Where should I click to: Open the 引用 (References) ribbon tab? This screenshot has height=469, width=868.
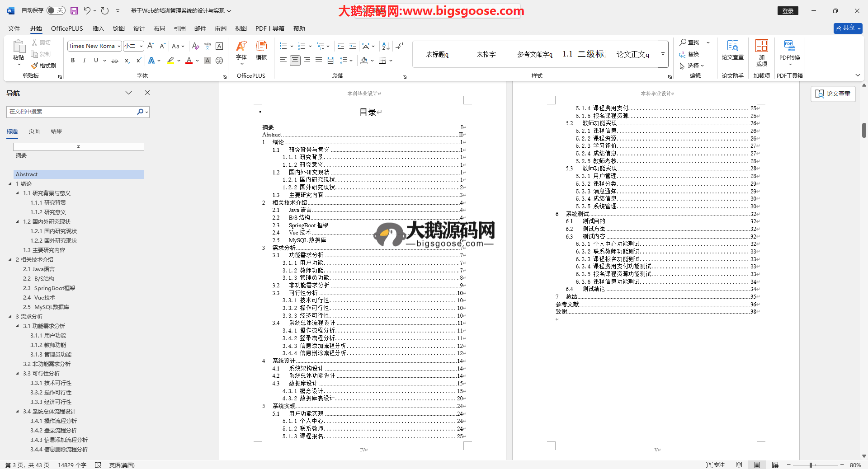(x=179, y=28)
